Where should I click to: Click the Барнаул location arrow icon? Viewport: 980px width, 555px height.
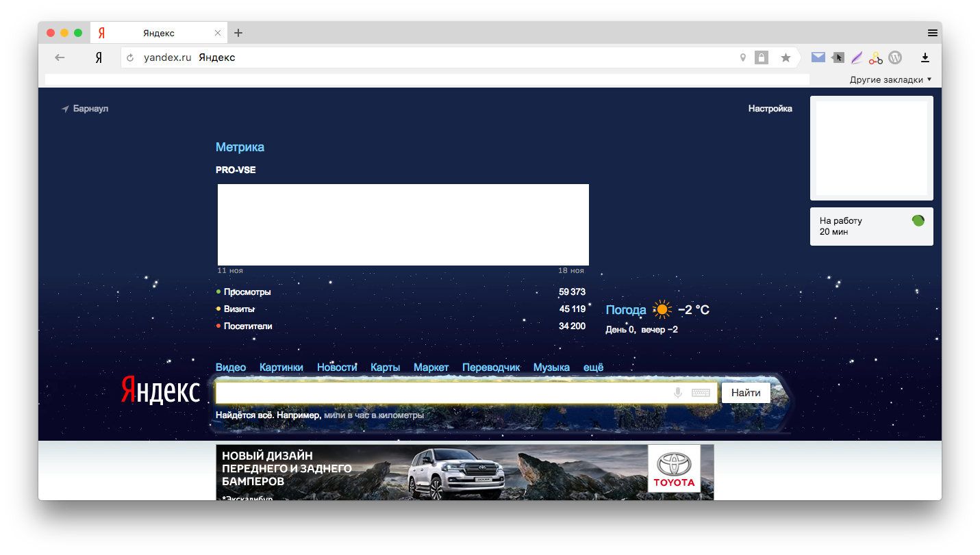65,109
